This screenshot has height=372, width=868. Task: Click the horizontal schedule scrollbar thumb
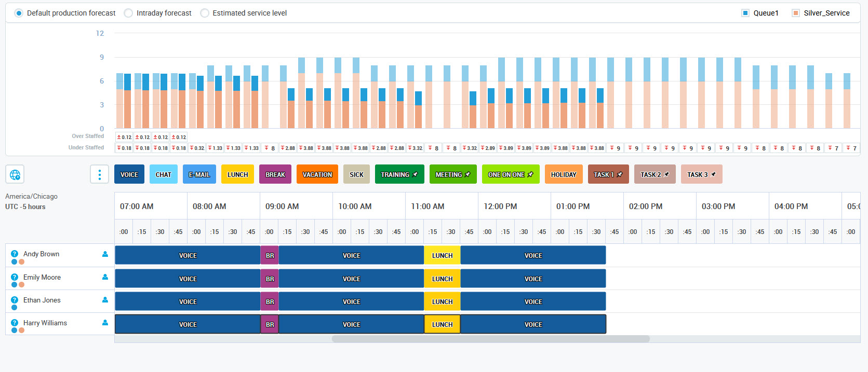[x=490, y=339]
